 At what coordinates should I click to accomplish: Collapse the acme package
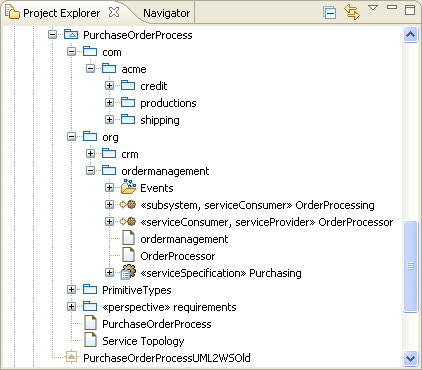click(x=91, y=68)
